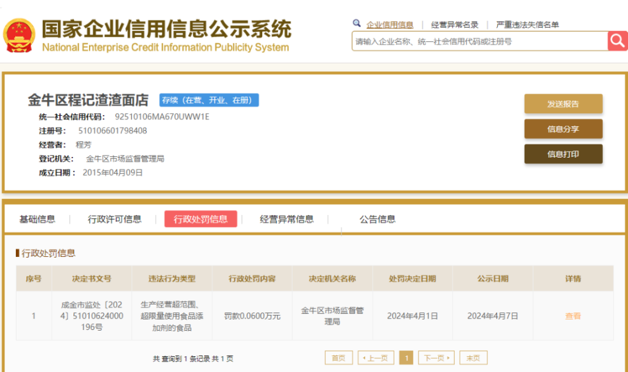628x372 pixels.
Task: Click the small magnifier icon beside 企业信用信息
Action: coord(356,23)
